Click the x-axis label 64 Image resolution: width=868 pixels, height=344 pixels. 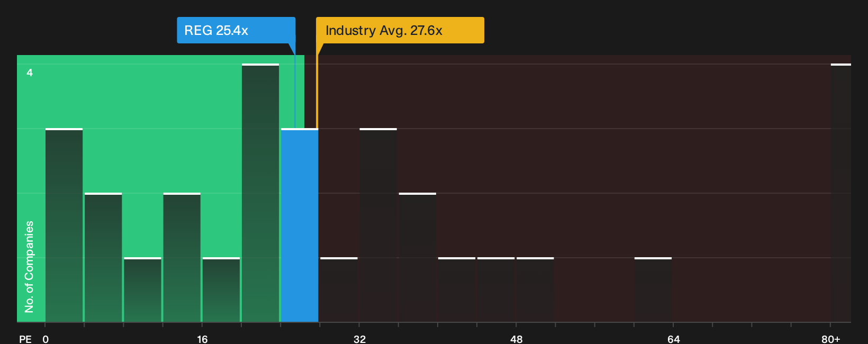[673, 339]
